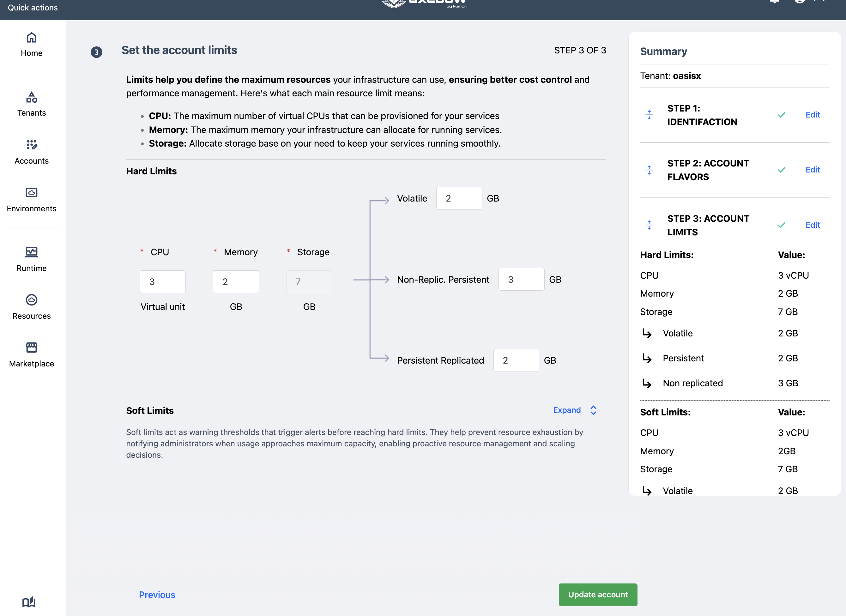846x616 pixels.
Task: Click the CPU hard limit field
Action: tap(162, 282)
